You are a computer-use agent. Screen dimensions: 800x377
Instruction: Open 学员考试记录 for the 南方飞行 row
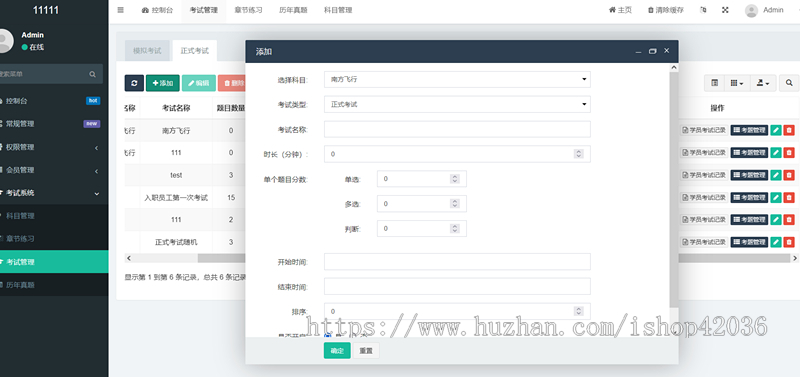coord(704,130)
